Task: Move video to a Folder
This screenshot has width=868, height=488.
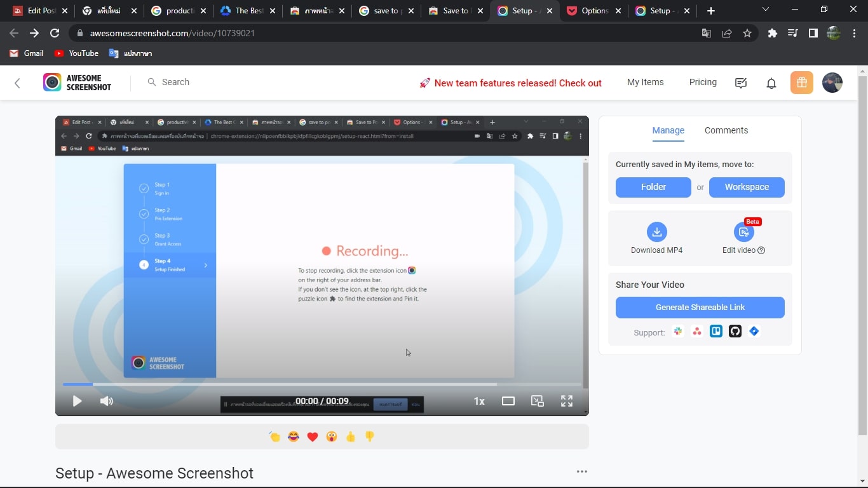Action: (653, 187)
